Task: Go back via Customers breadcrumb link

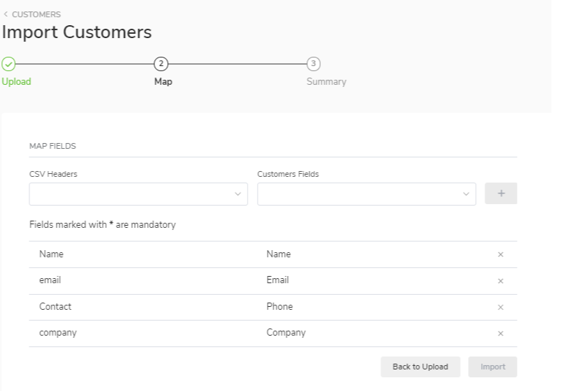Action: (x=32, y=14)
